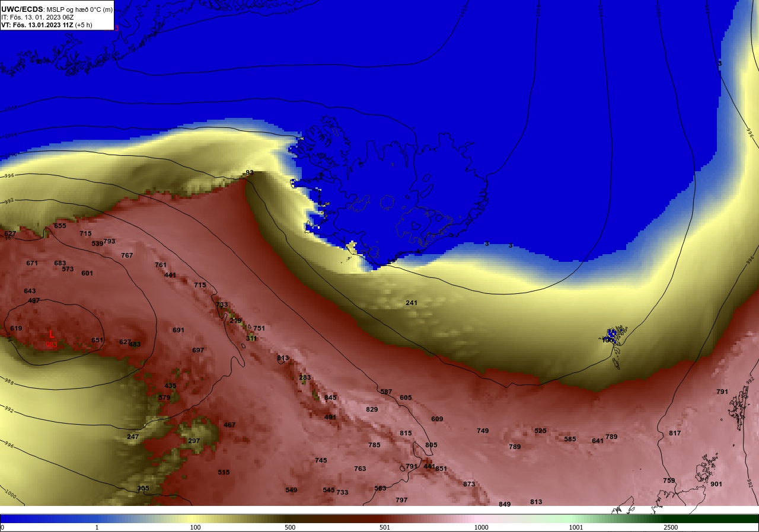The width and height of the screenshot is (759, 532).
Task: Click the 745 height value
Action: pos(321,460)
